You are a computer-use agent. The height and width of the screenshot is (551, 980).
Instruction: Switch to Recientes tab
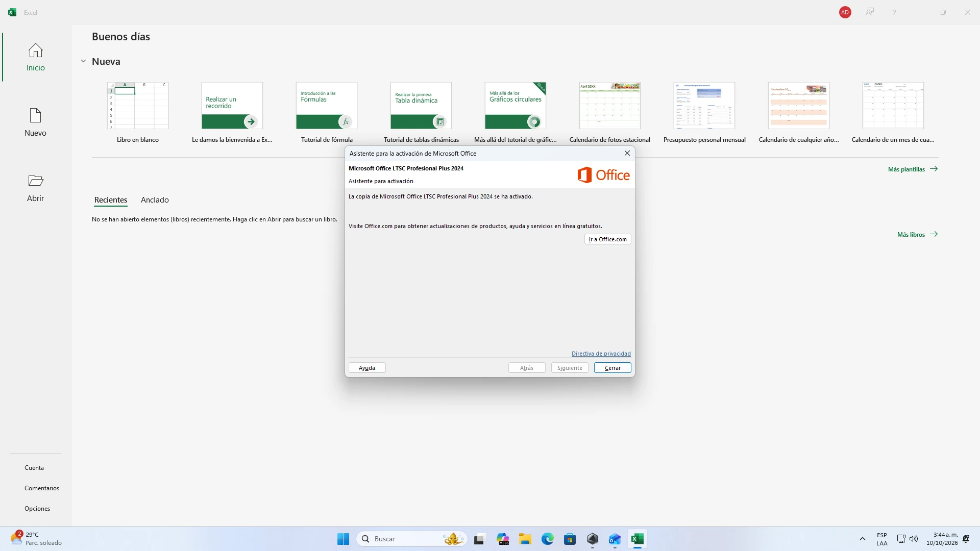[x=111, y=200]
